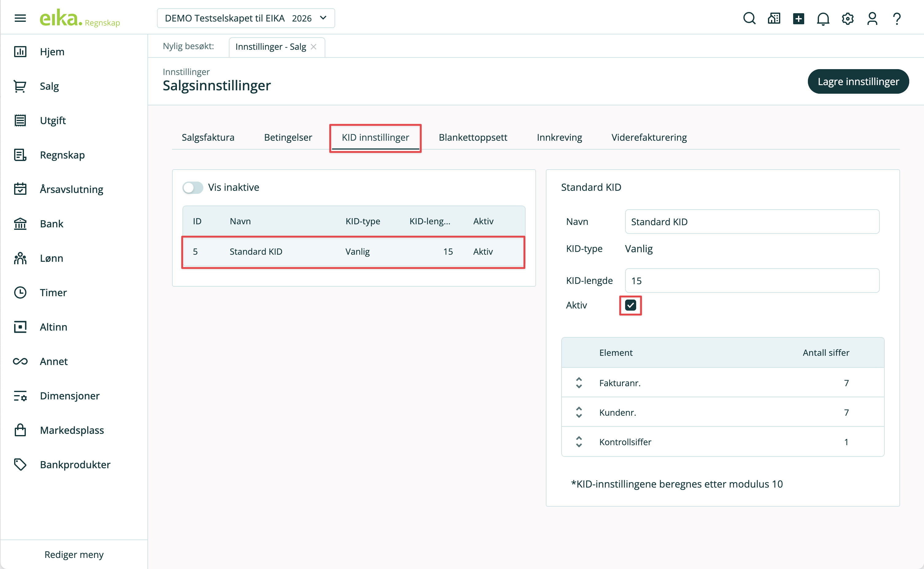Uncheck the Aktiv checkbox

pos(631,305)
